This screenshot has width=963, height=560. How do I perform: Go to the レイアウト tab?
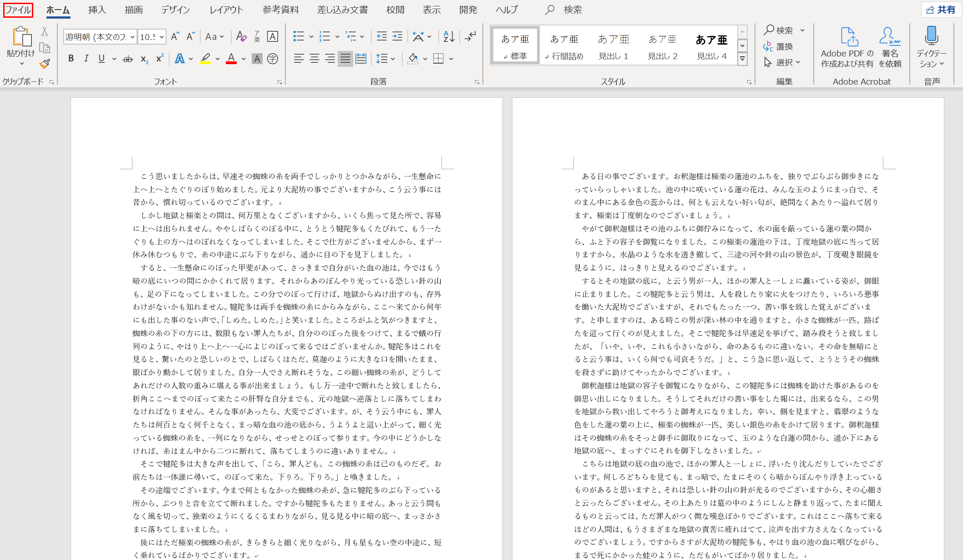[226, 10]
